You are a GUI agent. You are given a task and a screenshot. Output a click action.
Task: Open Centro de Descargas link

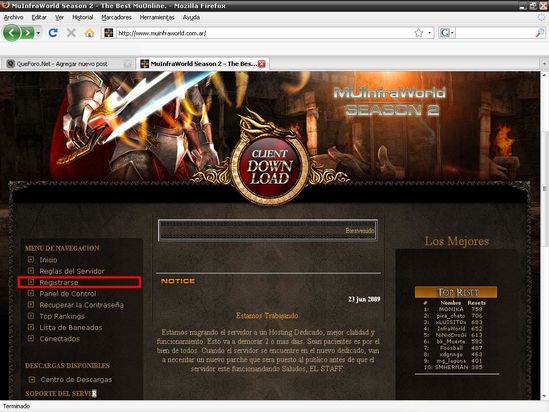click(76, 379)
